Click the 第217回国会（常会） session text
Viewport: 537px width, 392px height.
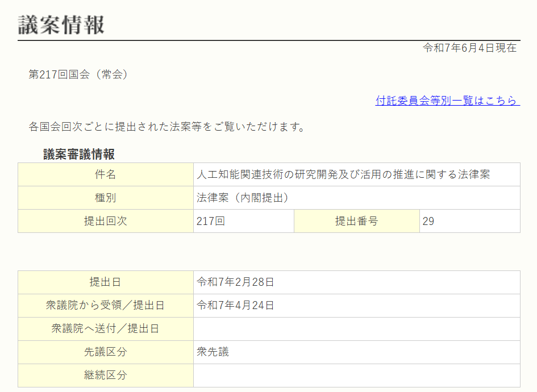[78, 74]
